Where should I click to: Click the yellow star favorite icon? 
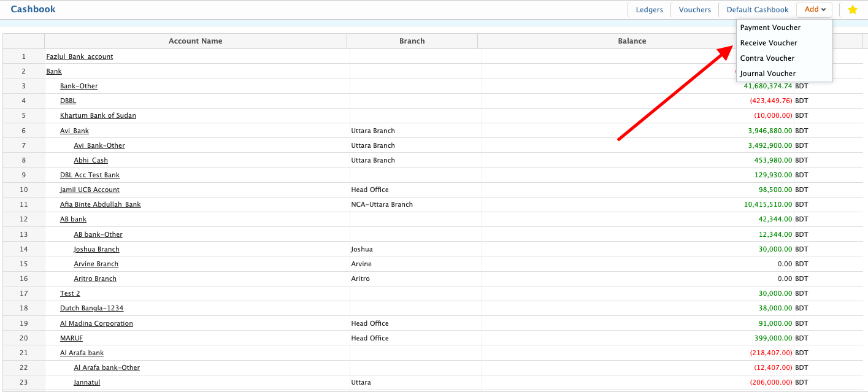(x=852, y=10)
